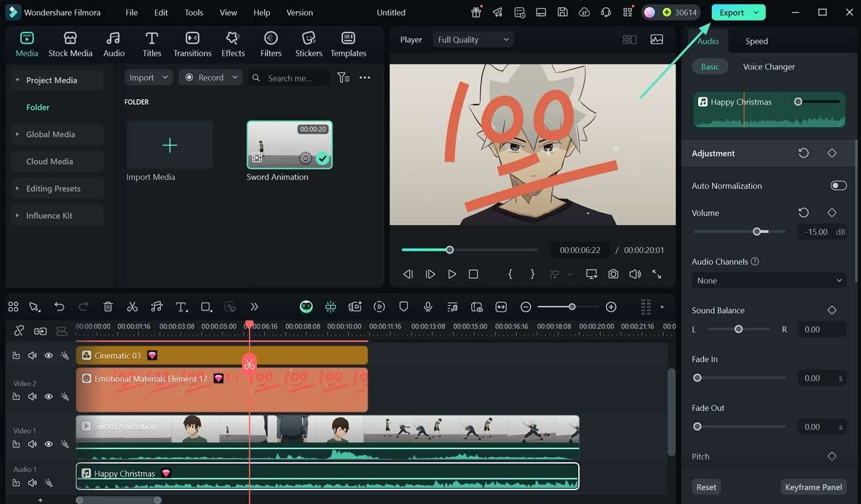The height and width of the screenshot is (504, 861).
Task: Open the Titles panel
Action: pyautogui.click(x=152, y=44)
